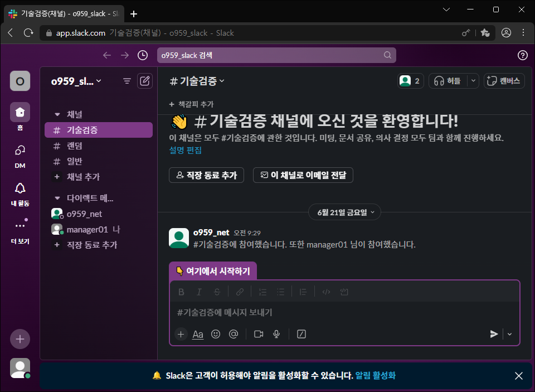Compose a new message pencil icon

click(145, 81)
